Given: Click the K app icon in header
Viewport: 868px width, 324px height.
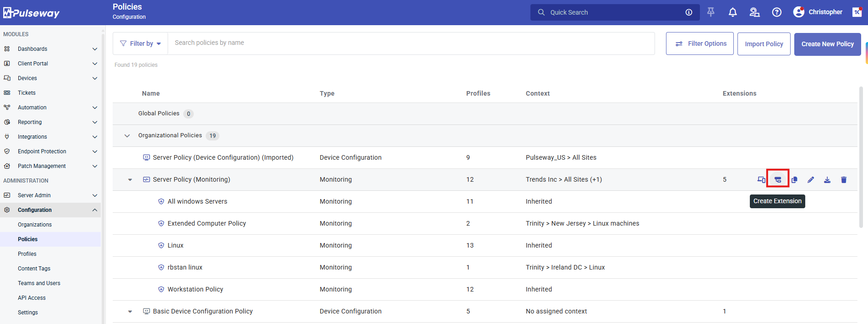Looking at the screenshot, I should point(857,12).
